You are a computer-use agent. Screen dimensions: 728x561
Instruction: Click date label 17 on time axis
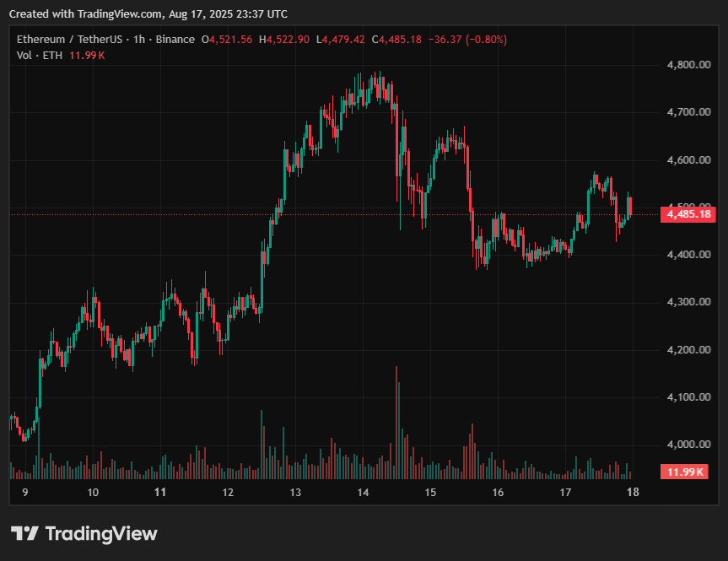click(565, 493)
